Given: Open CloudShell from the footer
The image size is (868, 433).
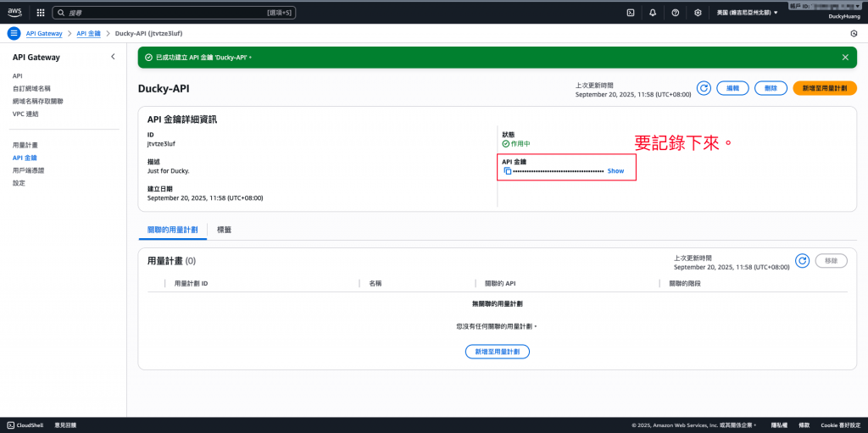Looking at the screenshot, I should [x=25, y=425].
